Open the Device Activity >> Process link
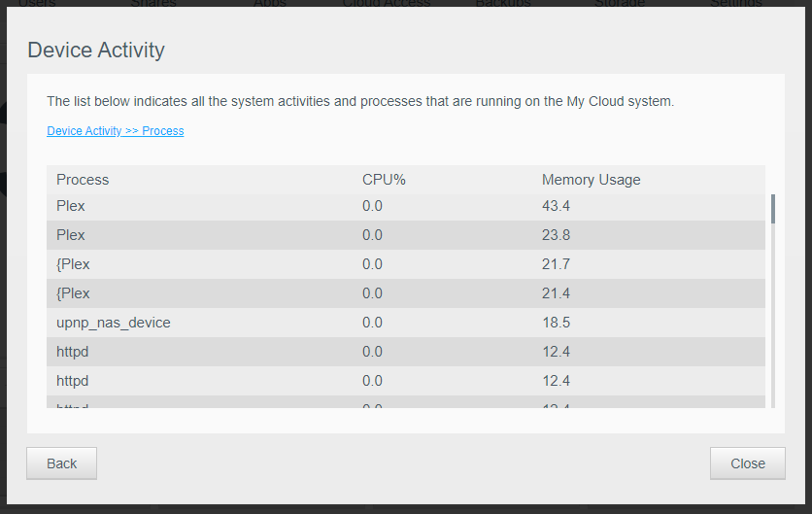812x514 pixels. (x=115, y=131)
